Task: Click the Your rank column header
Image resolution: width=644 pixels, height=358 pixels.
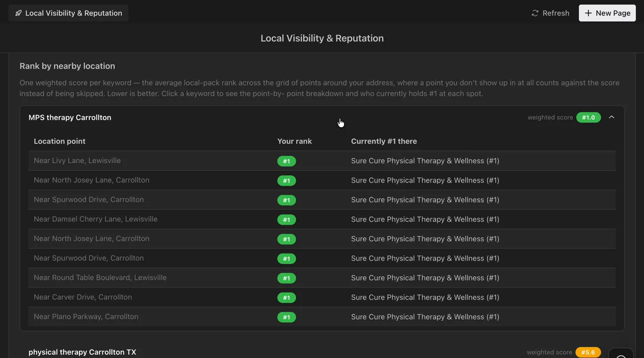Action: 295,141
